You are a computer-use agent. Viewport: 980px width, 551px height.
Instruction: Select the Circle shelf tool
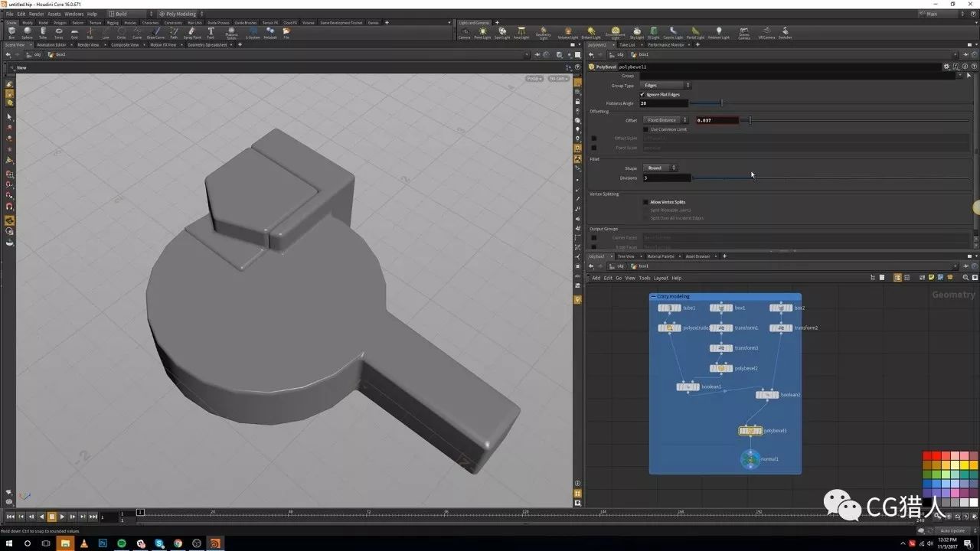click(122, 32)
